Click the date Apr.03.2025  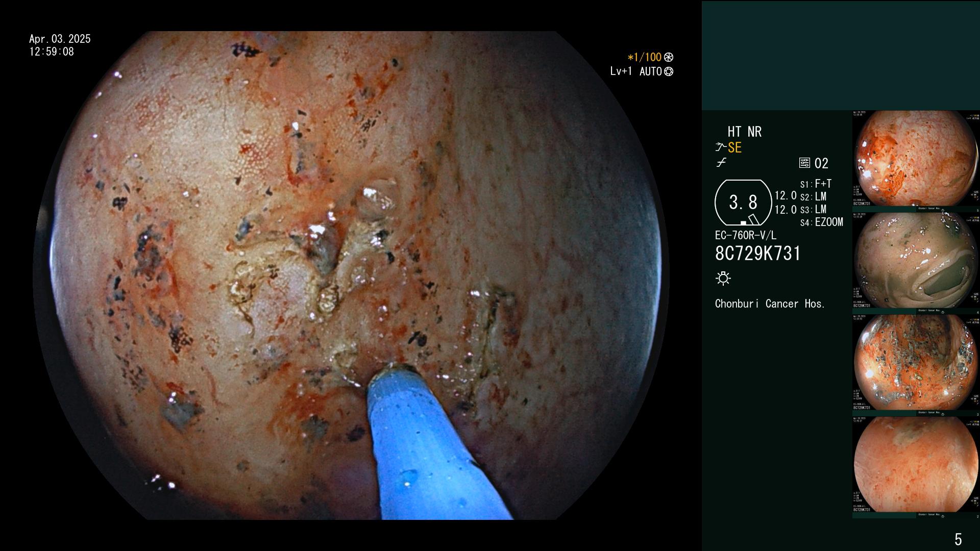click(x=60, y=39)
